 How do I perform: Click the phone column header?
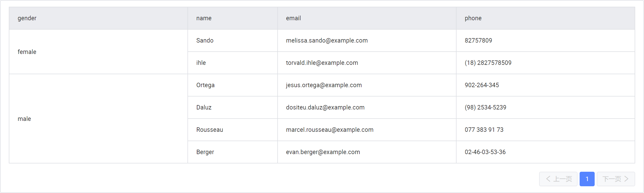pos(473,18)
